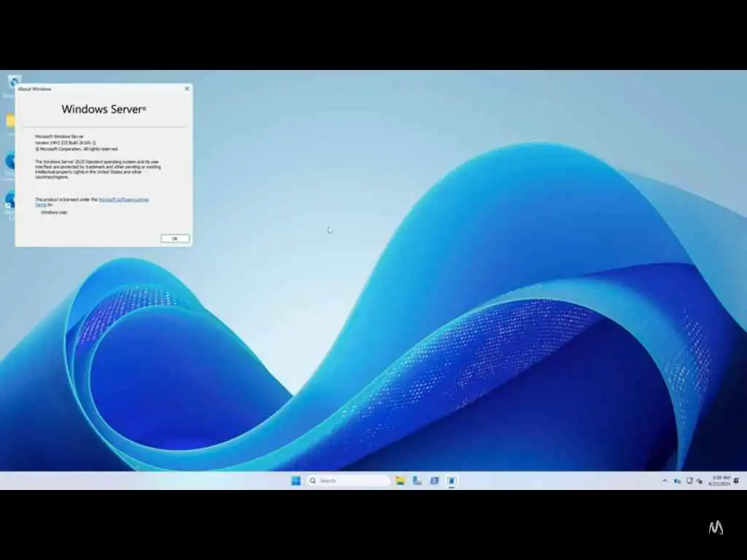Click OK in the About Windows dialog
The width and height of the screenshot is (747, 560).
(x=175, y=238)
